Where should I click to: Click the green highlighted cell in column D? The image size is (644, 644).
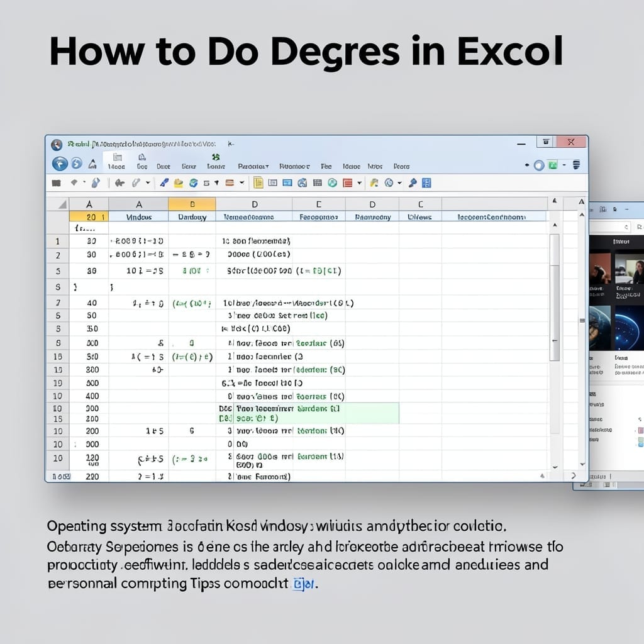coord(308,413)
